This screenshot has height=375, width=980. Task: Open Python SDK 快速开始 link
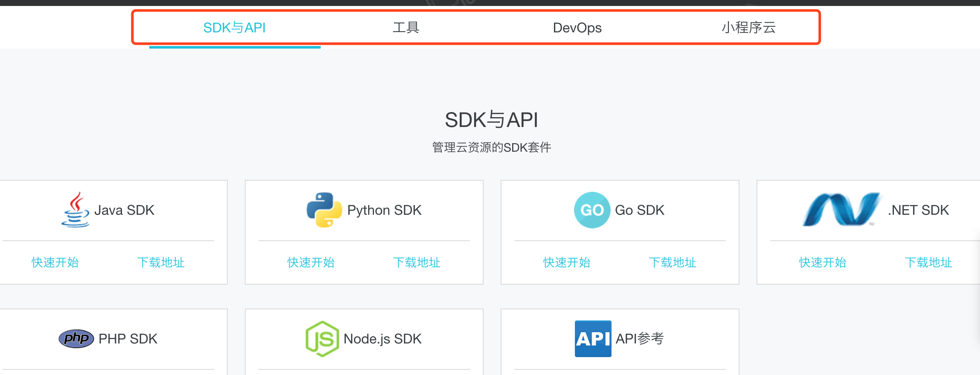point(311,262)
